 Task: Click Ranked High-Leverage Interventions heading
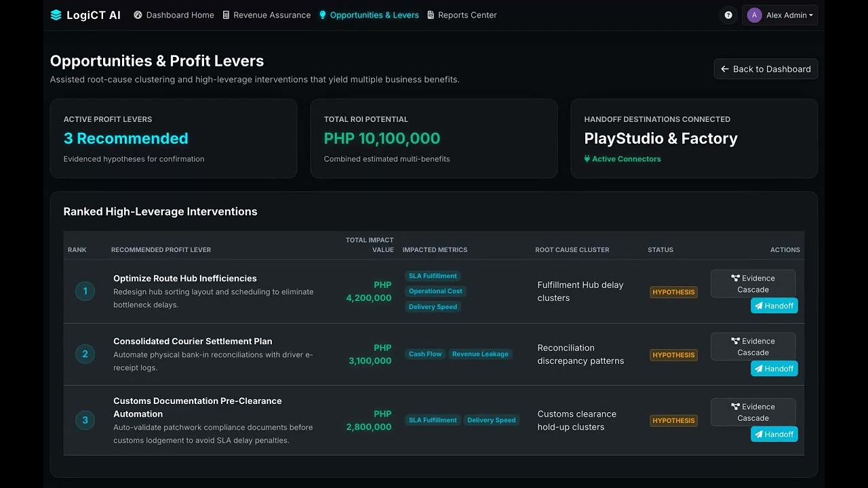pyautogui.click(x=161, y=211)
